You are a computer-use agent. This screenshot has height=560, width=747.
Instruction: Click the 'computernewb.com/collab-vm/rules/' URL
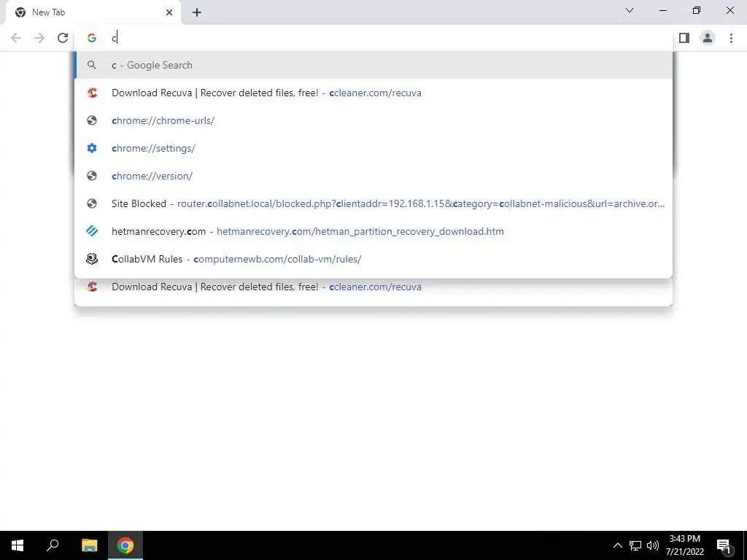coord(277,259)
